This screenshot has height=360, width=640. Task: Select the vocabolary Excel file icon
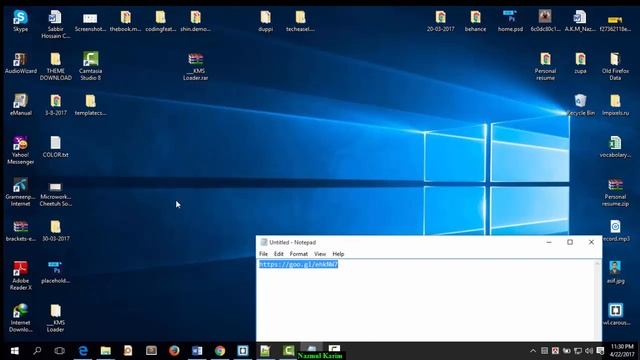tap(615, 147)
